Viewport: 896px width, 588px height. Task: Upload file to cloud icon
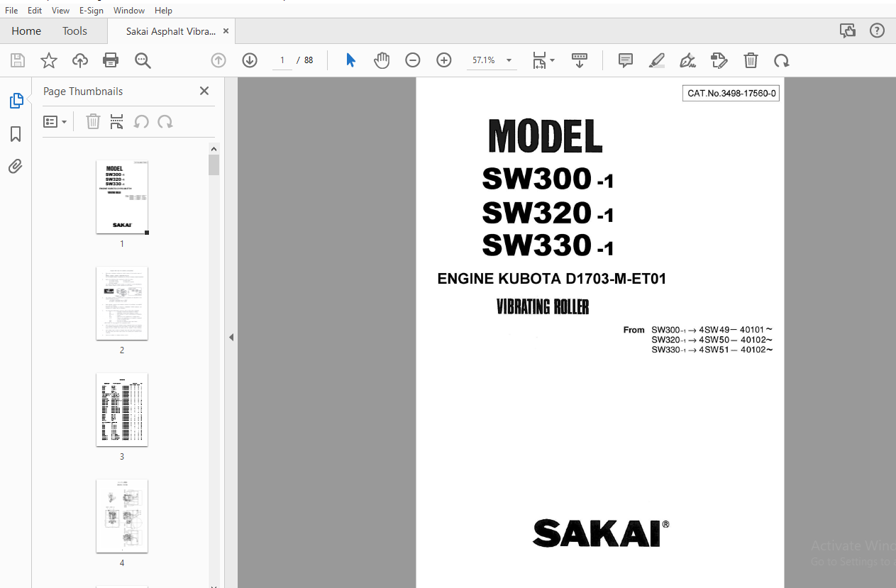[x=80, y=60]
